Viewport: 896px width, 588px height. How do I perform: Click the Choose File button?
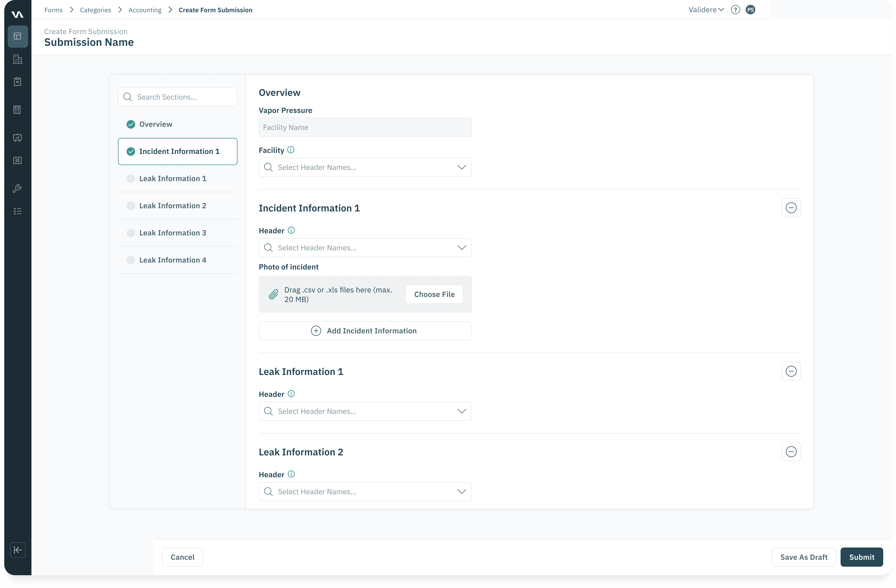click(x=434, y=294)
